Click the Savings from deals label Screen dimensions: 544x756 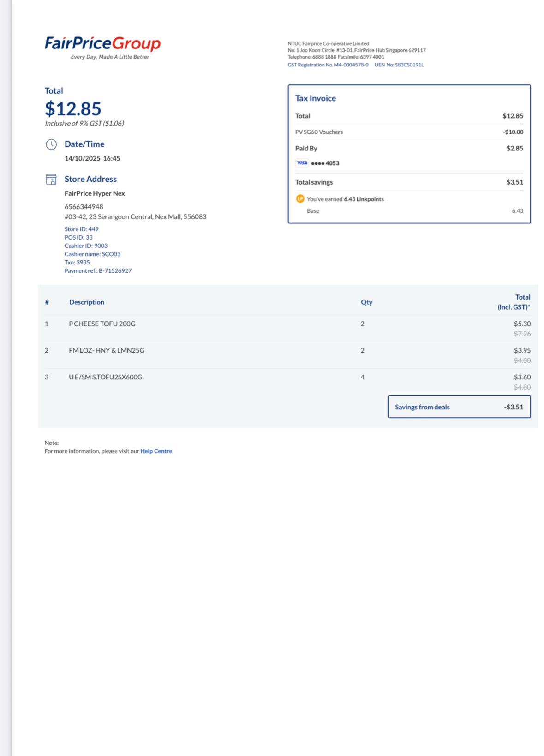(x=422, y=407)
